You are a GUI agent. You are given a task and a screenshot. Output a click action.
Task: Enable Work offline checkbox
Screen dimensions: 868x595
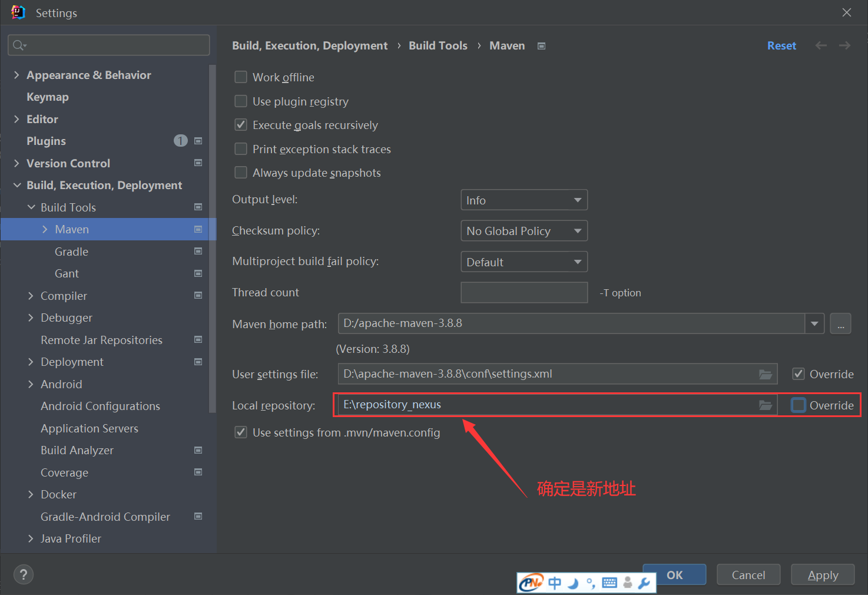241,77
